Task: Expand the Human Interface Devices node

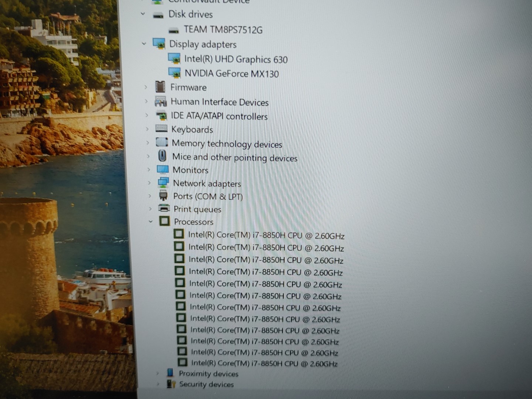Action: pos(147,101)
